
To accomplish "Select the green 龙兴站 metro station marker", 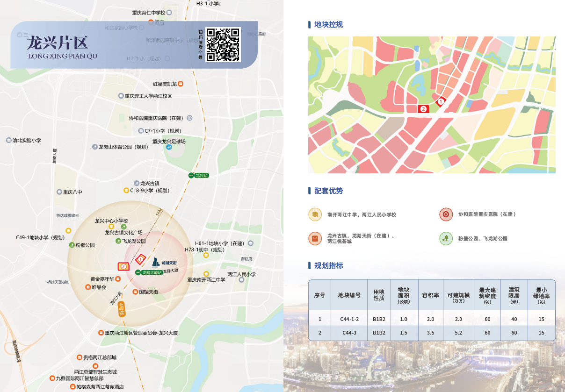I will (x=191, y=175).
